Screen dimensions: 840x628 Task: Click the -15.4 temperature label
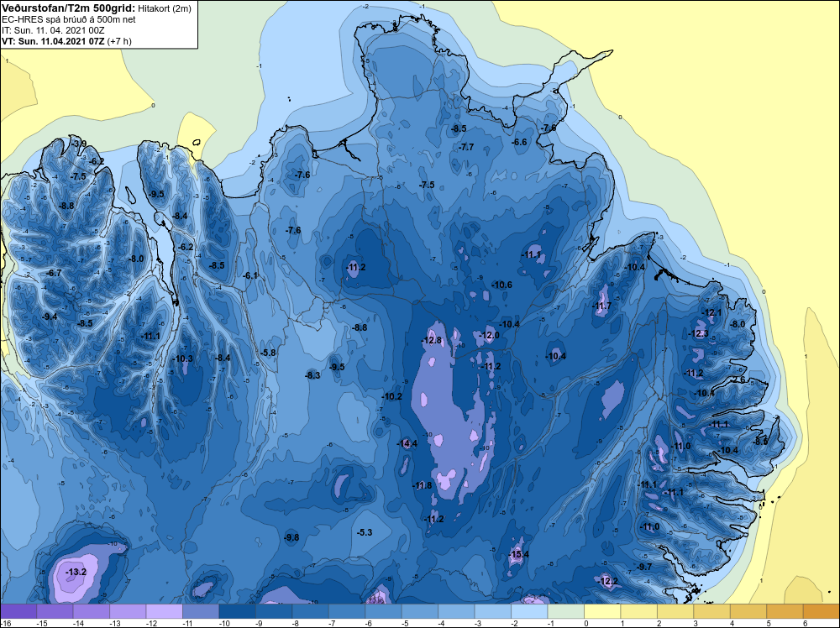[519, 554]
